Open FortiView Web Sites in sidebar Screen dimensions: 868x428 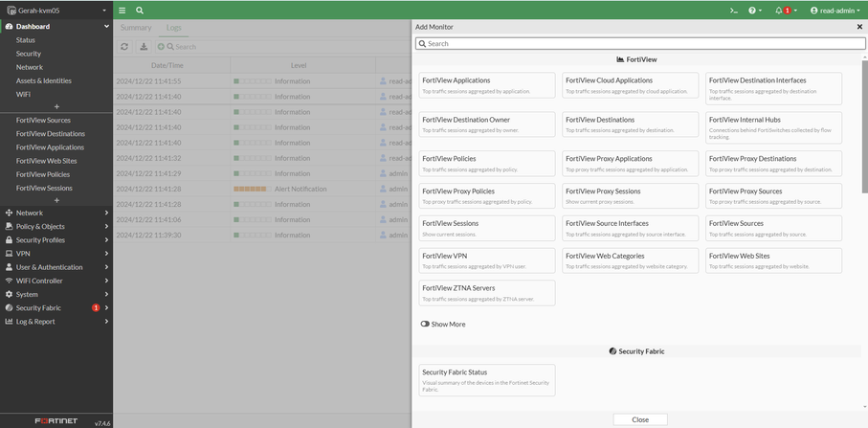pyautogui.click(x=47, y=161)
